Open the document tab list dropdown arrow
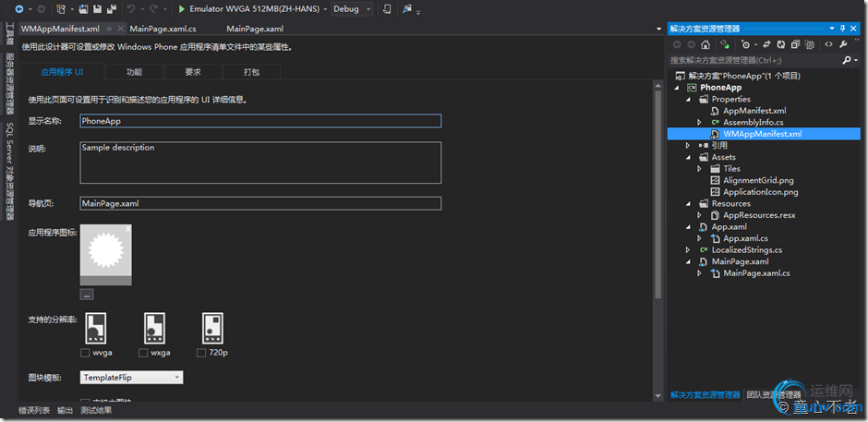868x422 pixels. pyautogui.click(x=658, y=29)
